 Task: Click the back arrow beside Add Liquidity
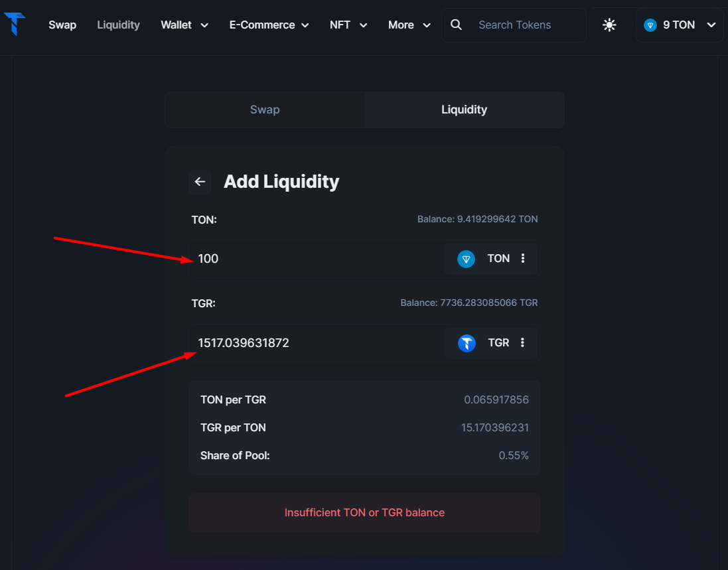coord(200,182)
